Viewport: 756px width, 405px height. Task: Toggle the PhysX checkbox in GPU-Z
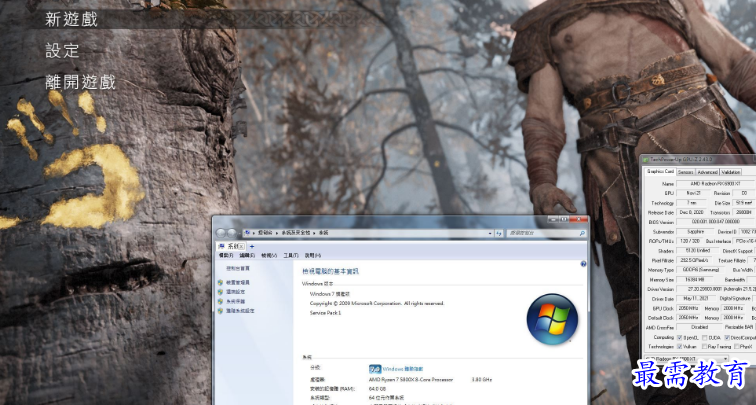point(737,347)
